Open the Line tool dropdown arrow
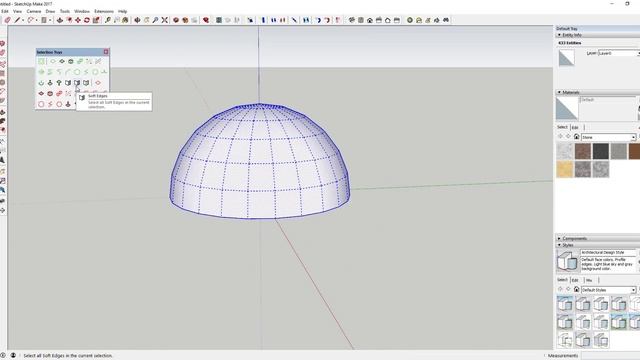 coord(23,20)
